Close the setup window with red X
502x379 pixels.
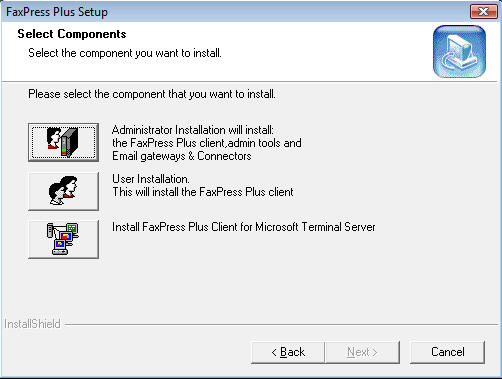(x=483, y=12)
